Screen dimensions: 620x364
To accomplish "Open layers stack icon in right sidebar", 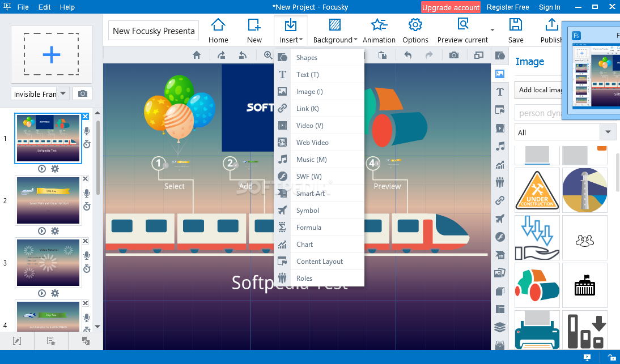I will click(x=500, y=327).
